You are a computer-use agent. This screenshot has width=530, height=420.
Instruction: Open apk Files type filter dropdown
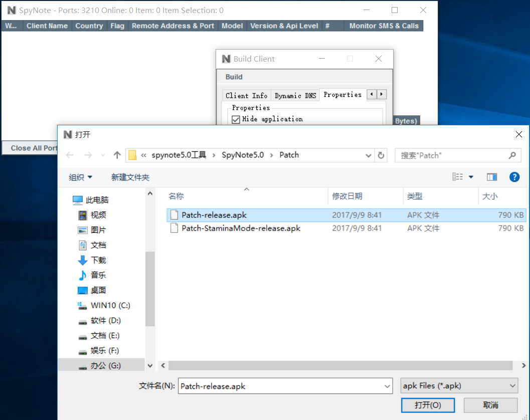coord(459,386)
